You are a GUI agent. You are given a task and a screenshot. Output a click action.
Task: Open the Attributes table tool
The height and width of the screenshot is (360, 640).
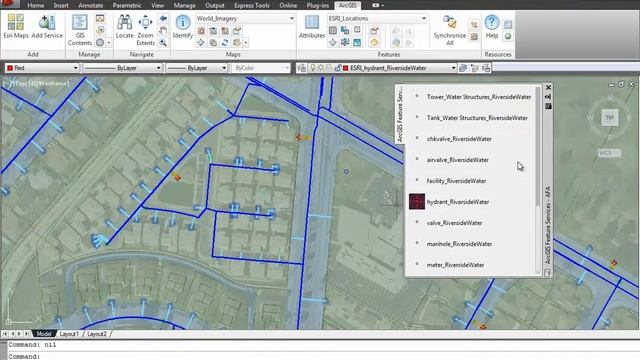(x=311, y=26)
